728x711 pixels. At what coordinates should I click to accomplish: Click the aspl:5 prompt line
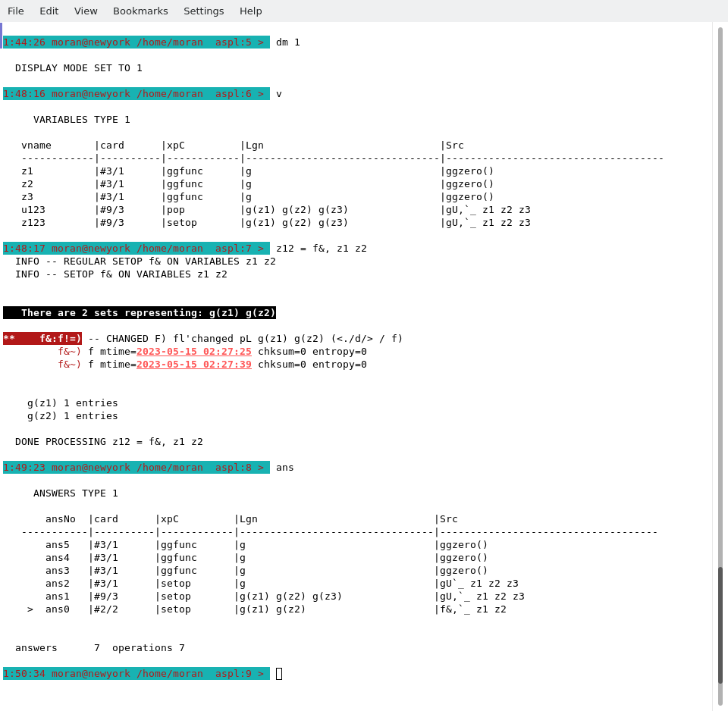coord(136,42)
